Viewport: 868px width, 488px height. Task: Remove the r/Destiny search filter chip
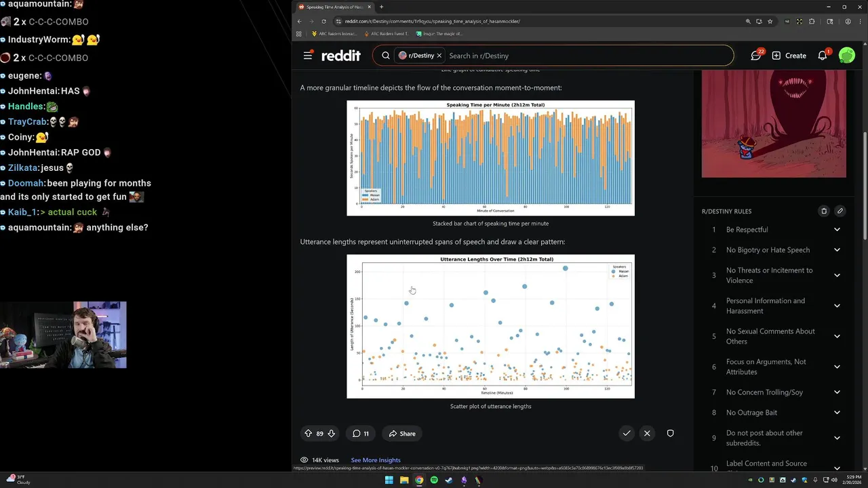(x=439, y=56)
